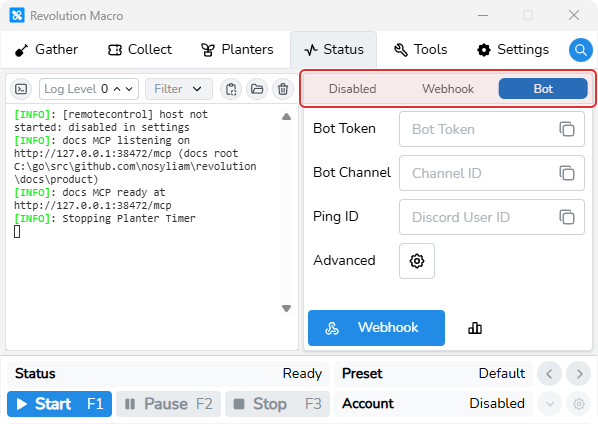Open the Log Level dropdown
This screenshot has height=424, width=598.
click(x=88, y=89)
